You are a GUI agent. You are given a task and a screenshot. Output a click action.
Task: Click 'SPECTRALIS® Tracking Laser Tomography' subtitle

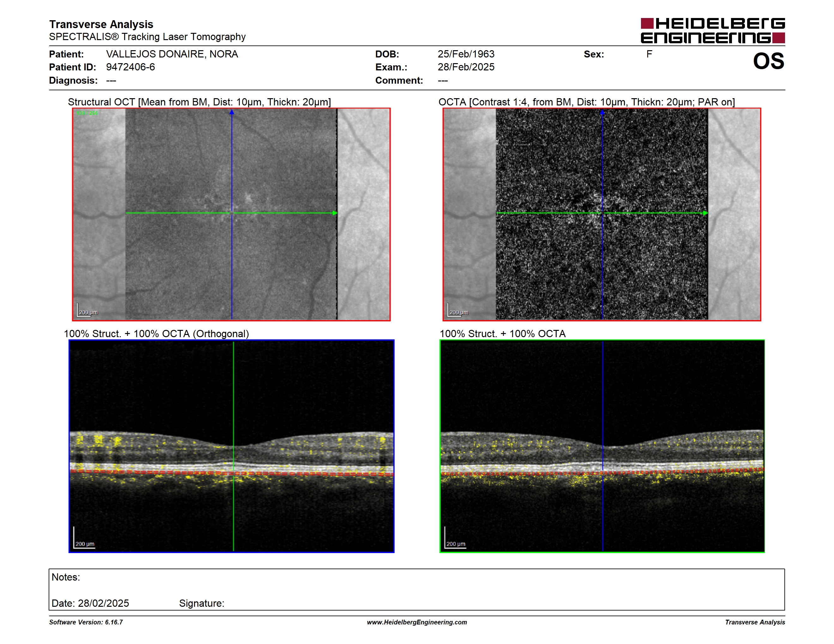pyautogui.click(x=148, y=37)
